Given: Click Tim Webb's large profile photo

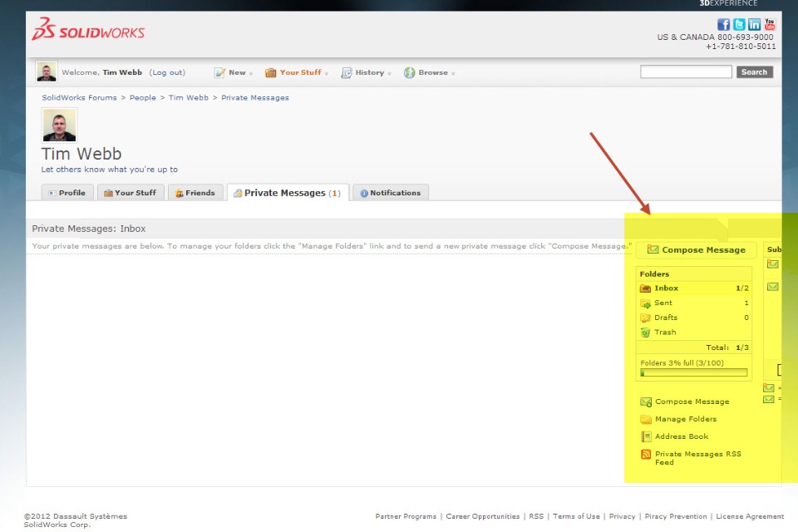Looking at the screenshot, I should tap(59, 125).
